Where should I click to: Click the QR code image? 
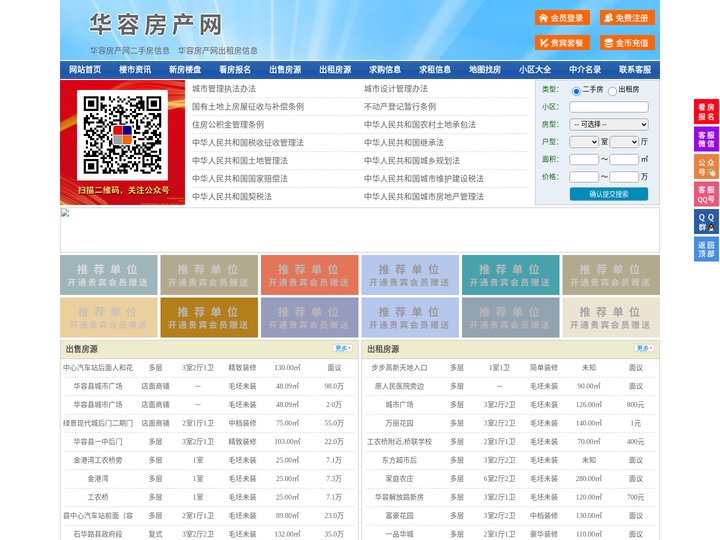click(x=122, y=135)
